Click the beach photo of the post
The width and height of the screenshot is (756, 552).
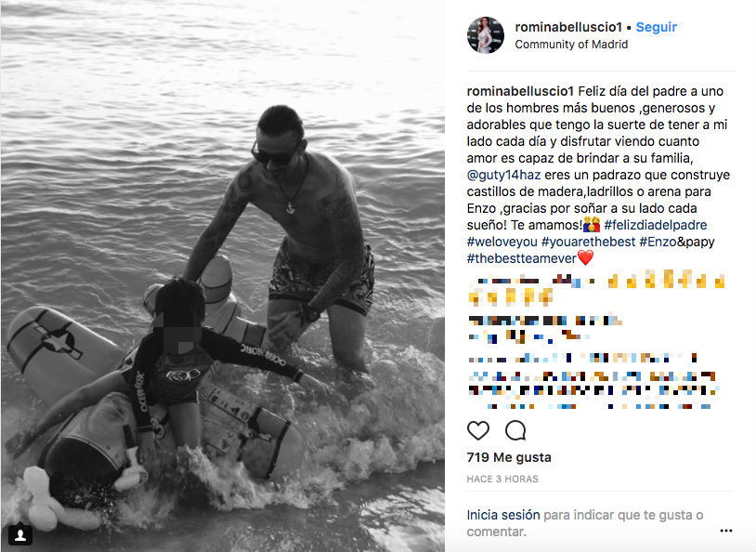coord(222,276)
